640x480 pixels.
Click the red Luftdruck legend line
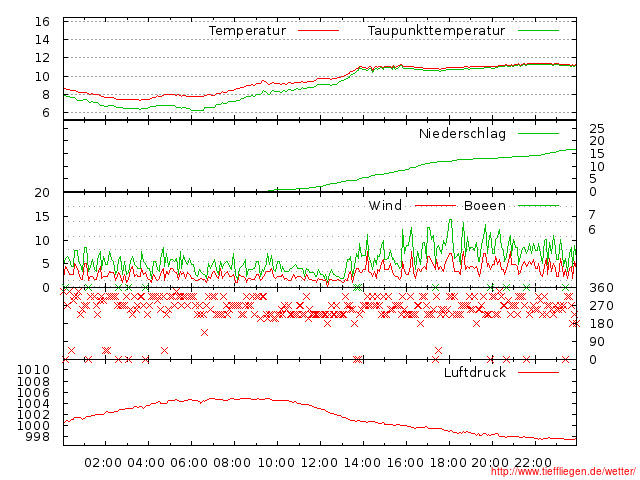(x=538, y=372)
